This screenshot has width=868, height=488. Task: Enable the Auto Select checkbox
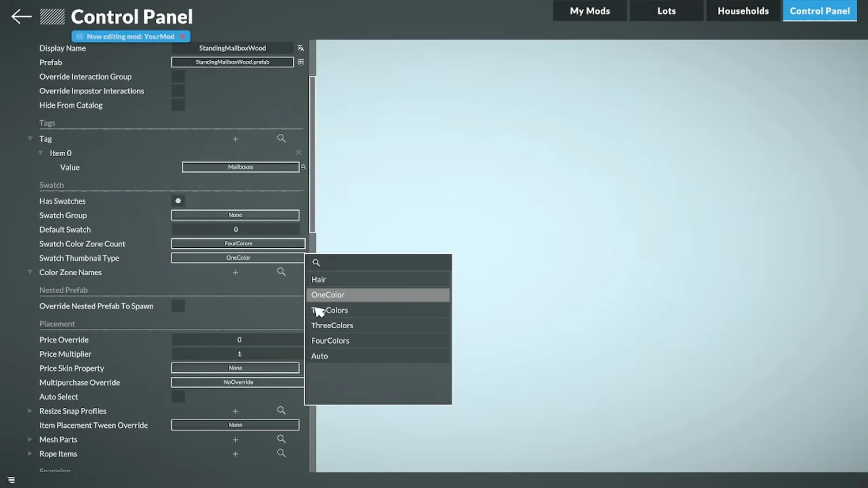(x=178, y=396)
